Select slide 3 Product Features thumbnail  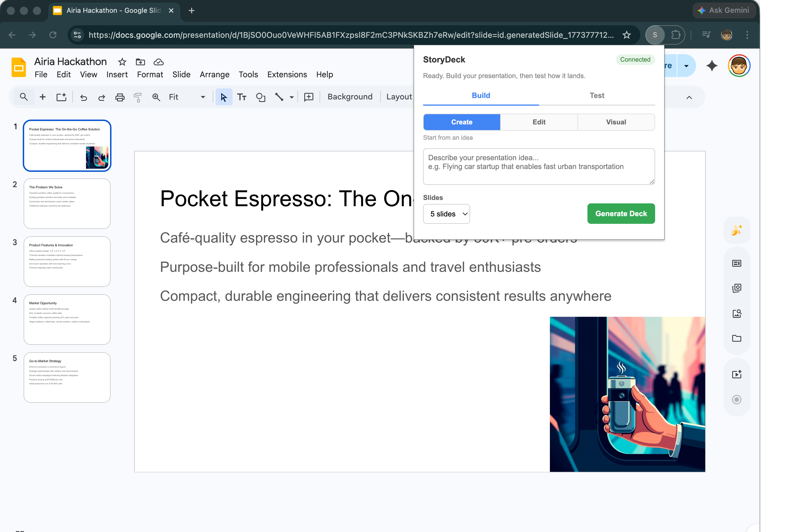point(67,262)
